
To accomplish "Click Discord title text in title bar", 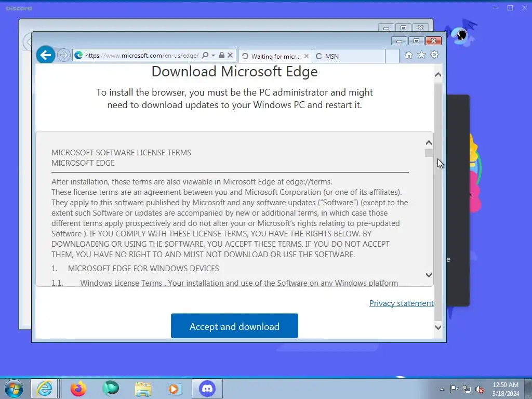I will 19,8.
